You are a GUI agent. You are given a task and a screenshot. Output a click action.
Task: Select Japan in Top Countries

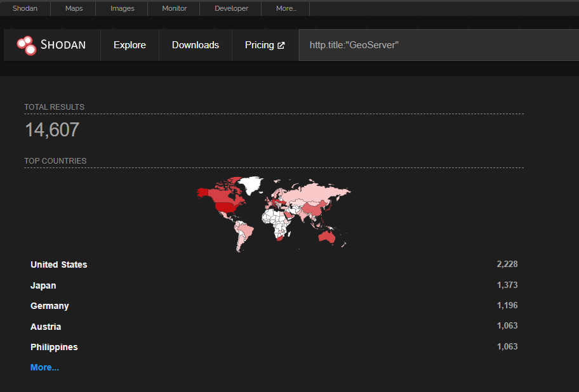(43, 285)
